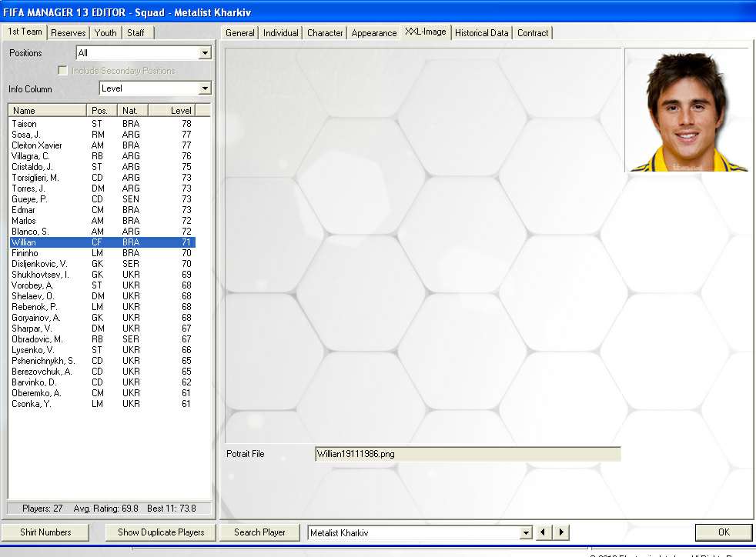Click the Search Player button
The image size is (756, 557).
pos(259,532)
